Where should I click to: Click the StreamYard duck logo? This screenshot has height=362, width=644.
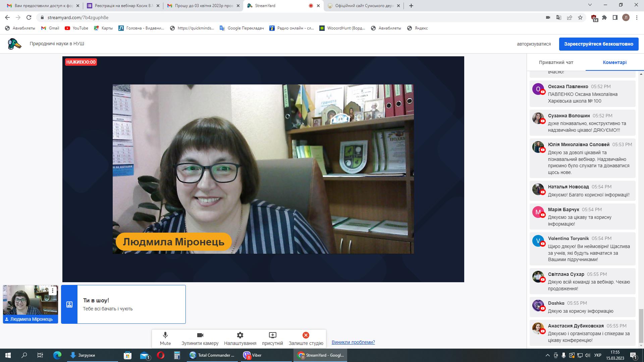tap(14, 44)
